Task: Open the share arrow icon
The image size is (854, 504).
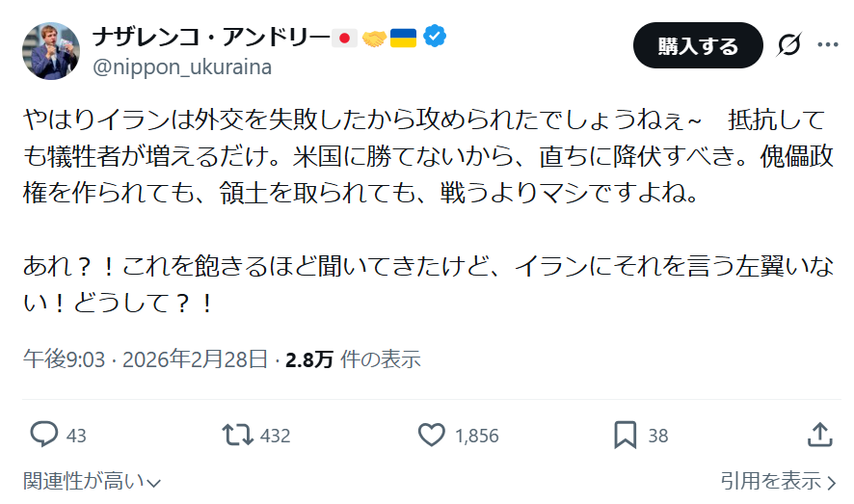Action: 818,435
